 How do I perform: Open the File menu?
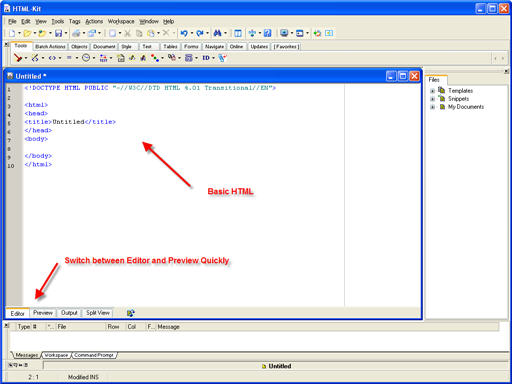tap(12, 21)
